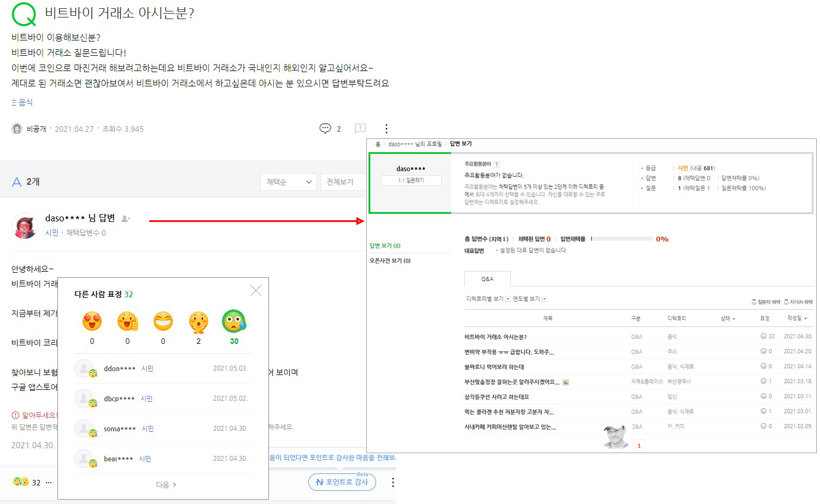
Task: Open 삼각등쿠션 사려고 하는데요 post
Action: [x=496, y=397]
